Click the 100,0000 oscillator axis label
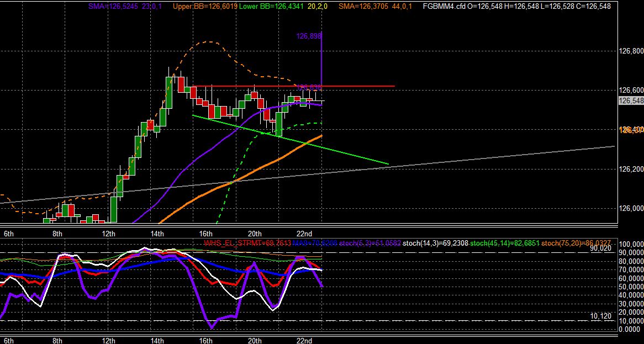The width and height of the screenshot is (644, 344). pyautogui.click(x=630, y=245)
